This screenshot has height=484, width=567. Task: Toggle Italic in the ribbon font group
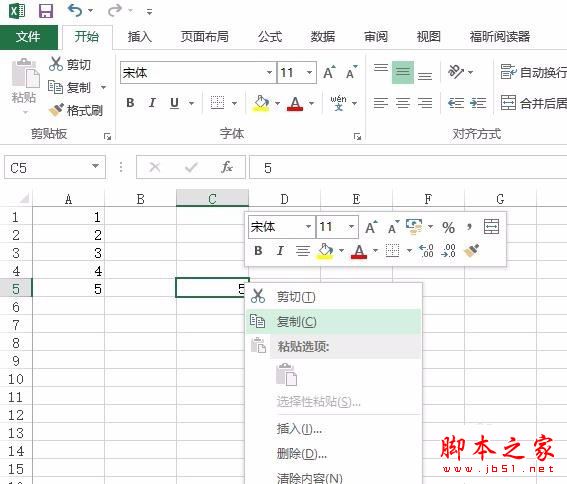[152, 103]
